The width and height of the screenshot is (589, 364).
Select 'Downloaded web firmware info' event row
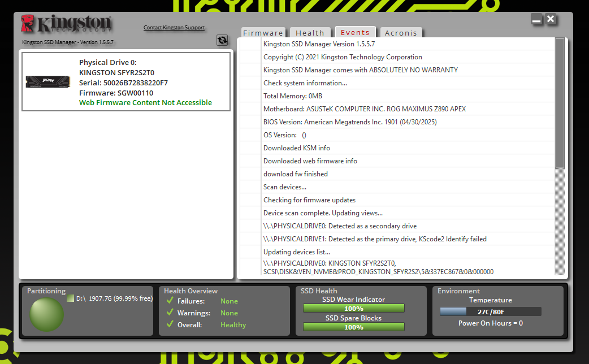[397, 161]
